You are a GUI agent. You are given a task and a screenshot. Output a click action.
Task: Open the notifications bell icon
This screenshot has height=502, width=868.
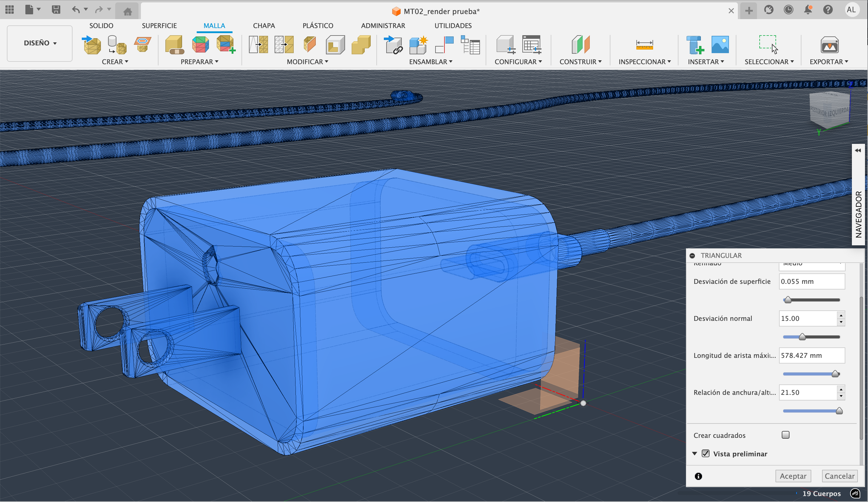(x=808, y=10)
